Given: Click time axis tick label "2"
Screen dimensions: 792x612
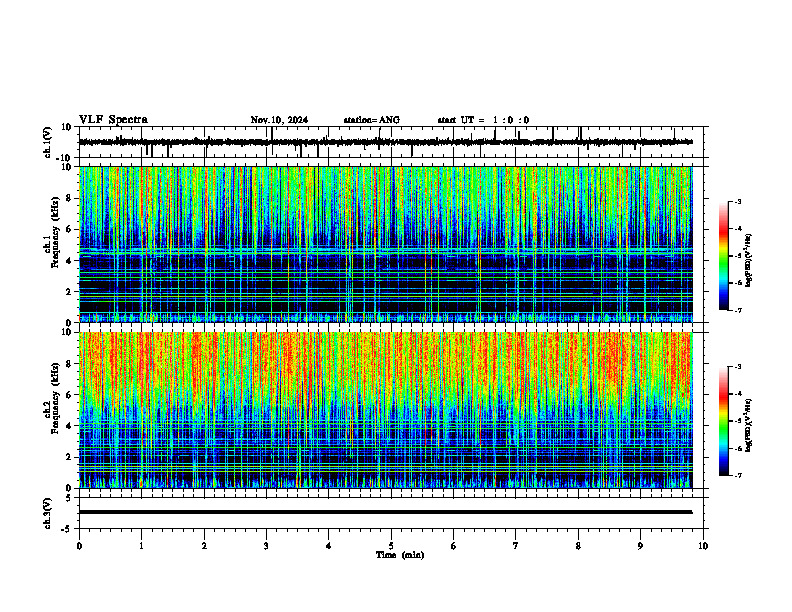Looking at the screenshot, I should pos(204,546).
